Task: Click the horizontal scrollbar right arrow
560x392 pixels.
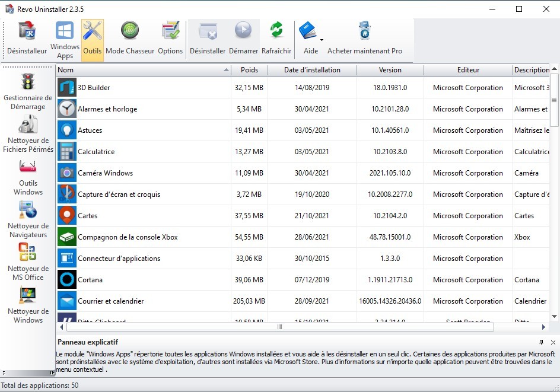Action: coord(544,327)
